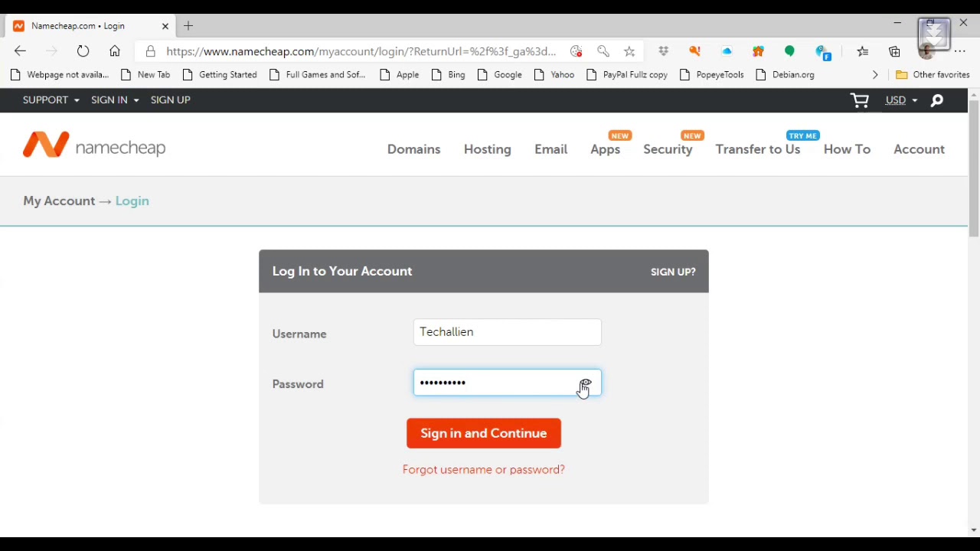Reload the page with the refresh icon

83,51
